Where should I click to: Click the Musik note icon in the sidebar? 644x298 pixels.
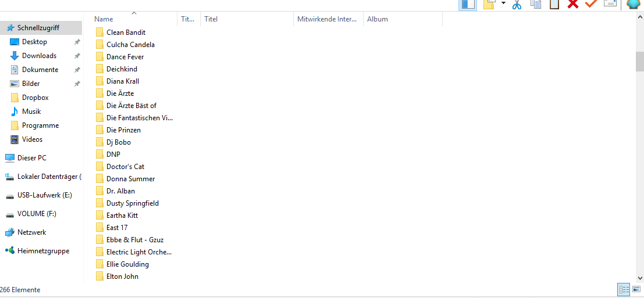tap(15, 112)
